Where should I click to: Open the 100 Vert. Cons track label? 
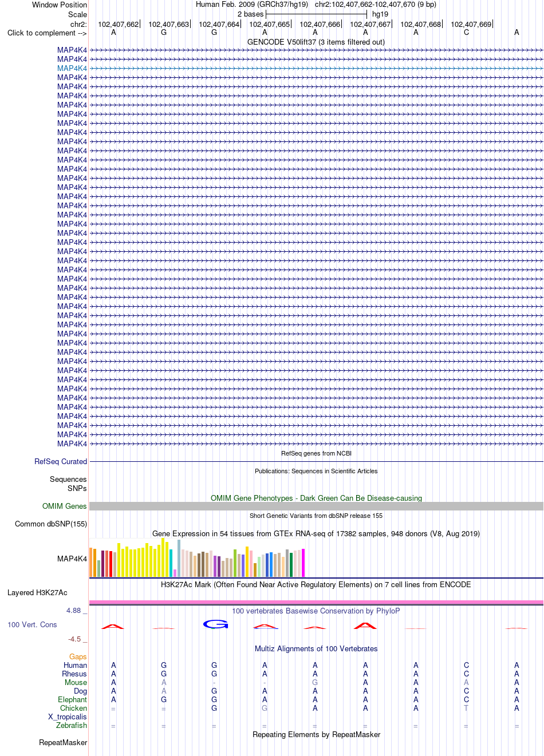[32, 624]
